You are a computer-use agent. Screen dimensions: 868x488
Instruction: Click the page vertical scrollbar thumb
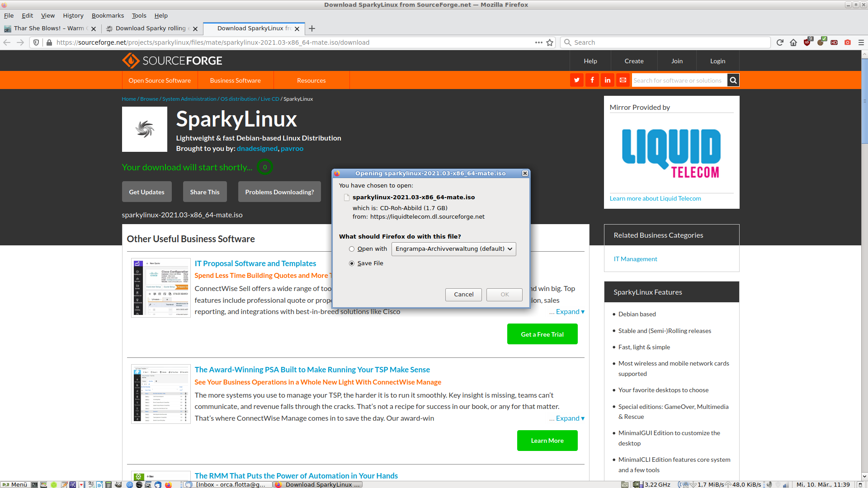click(864, 101)
